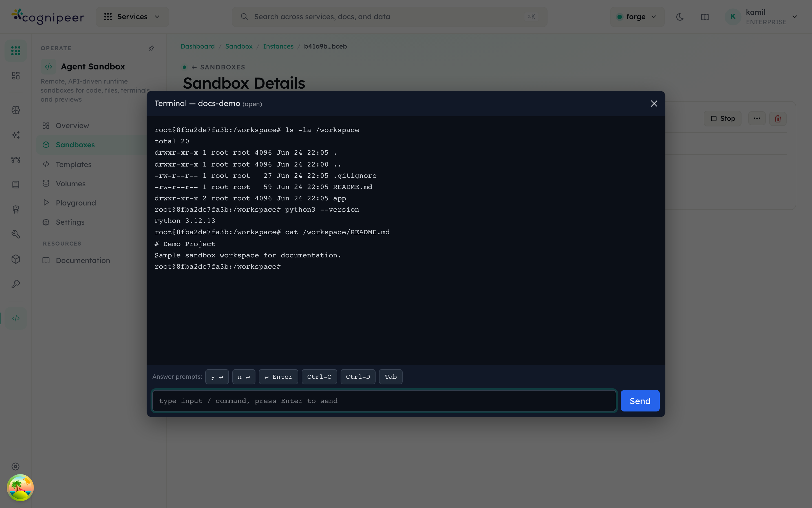The image size is (812, 508).
Task: Stop the sandbox instance
Action: click(722, 119)
